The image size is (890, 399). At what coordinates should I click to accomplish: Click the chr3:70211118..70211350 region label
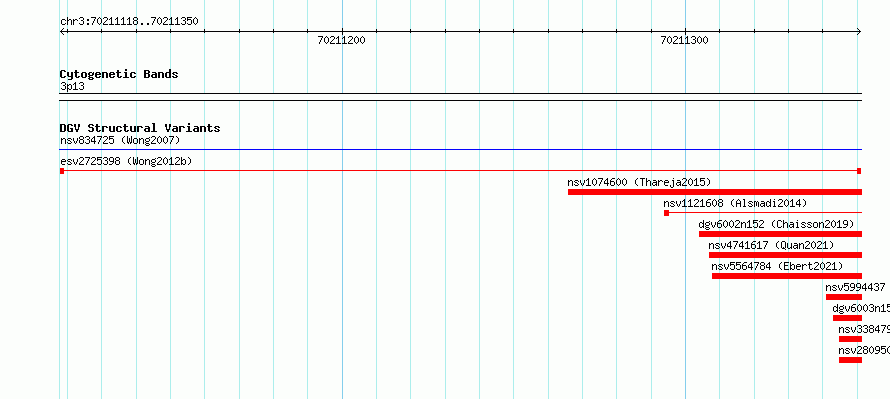(129, 22)
